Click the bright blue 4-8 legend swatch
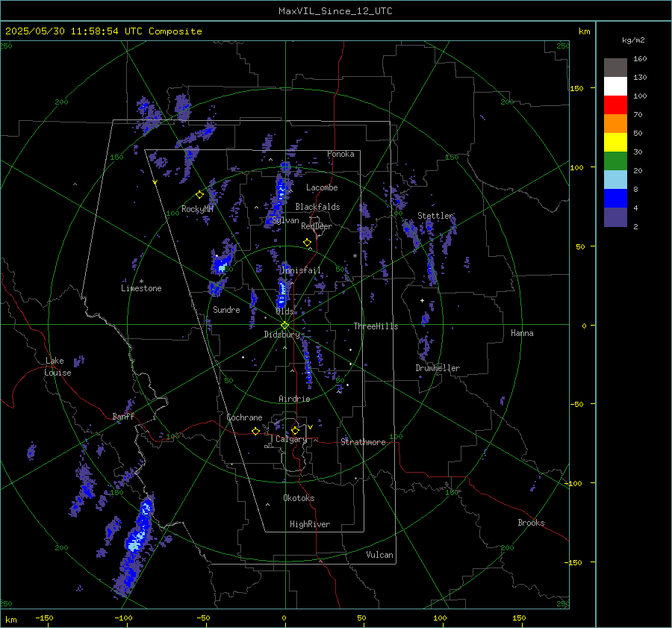Viewport: 672px width, 628px height. pyautogui.click(x=615, y=199)
